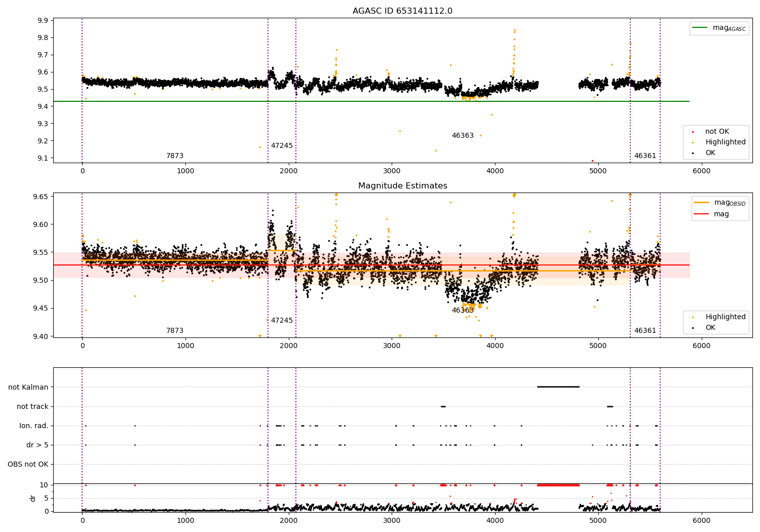Click the orange line sample beside mag OBSID

coord(702,203)
